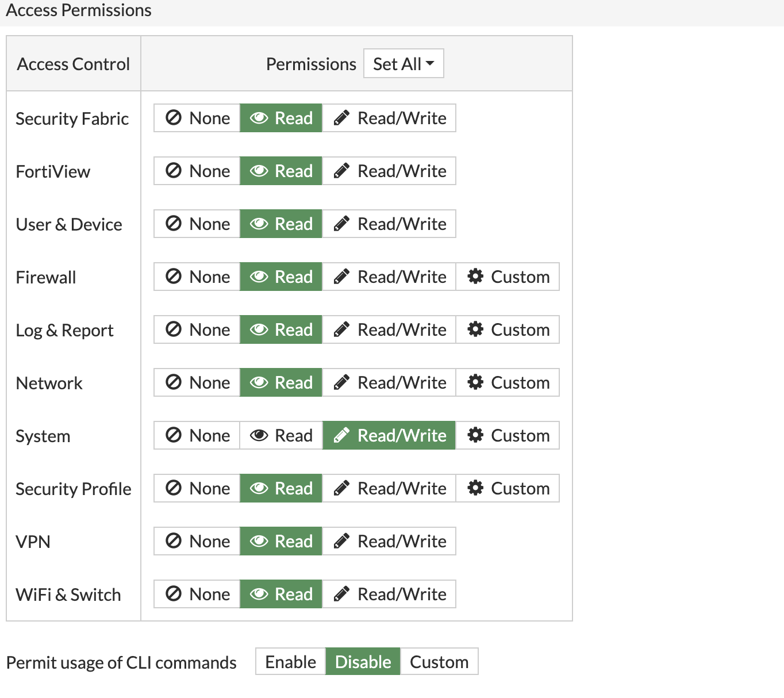Enable Read/Write permission for VPN

pyautogui.click(x=389, y=541)
